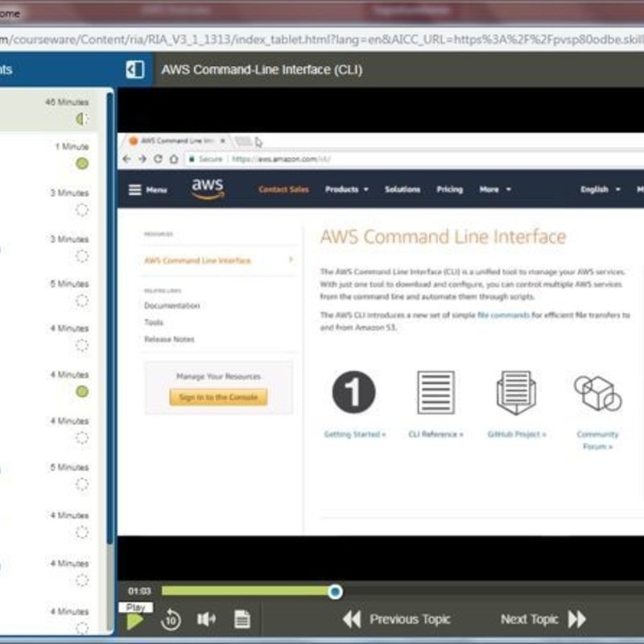644x644 pixels.
Task: Click the aws.amazon.com address field
Action: coord(415,159)
